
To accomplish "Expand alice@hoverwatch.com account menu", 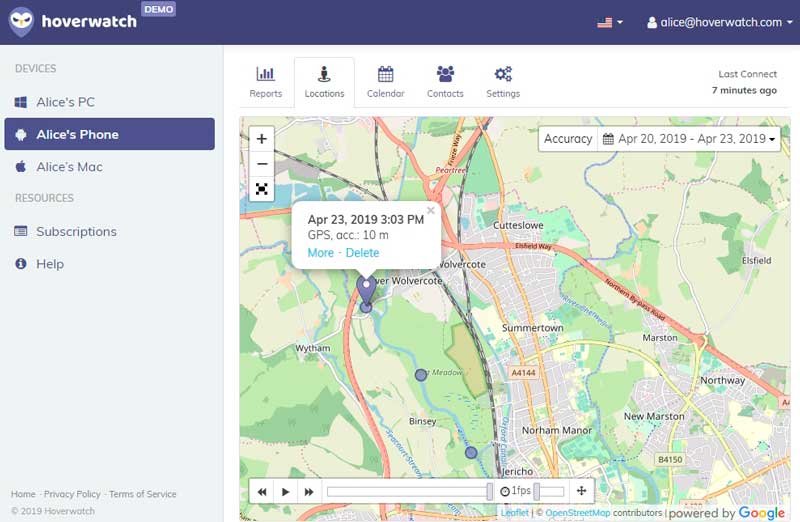I will coord(713,22).
